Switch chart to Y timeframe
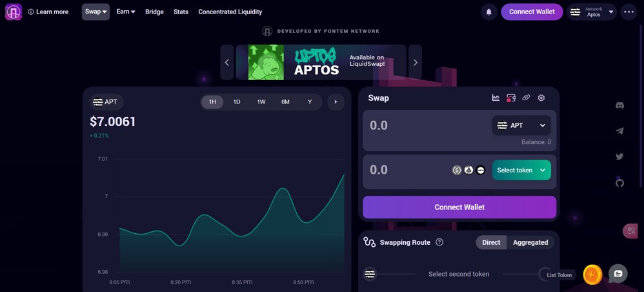 click(x=310, y=102)
